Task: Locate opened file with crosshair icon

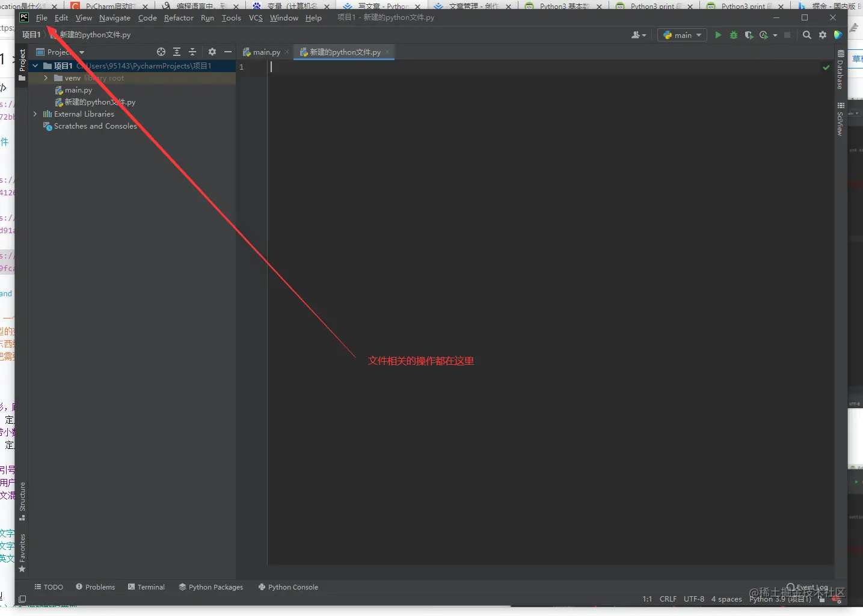Action: pos(161,52)
